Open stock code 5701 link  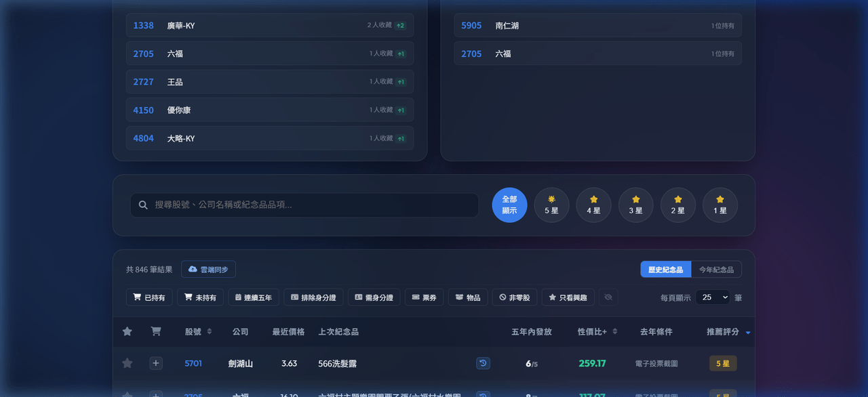pyautogui.click(x=193, y=363)
